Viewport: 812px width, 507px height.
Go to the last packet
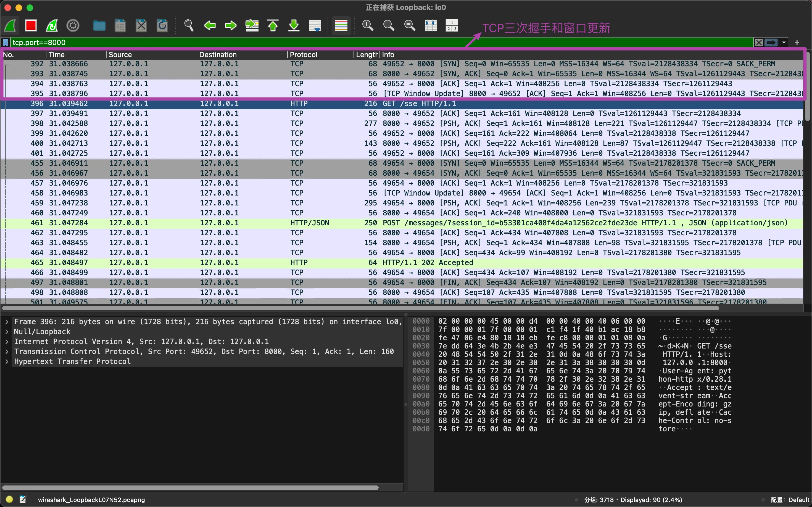(294, 25)
